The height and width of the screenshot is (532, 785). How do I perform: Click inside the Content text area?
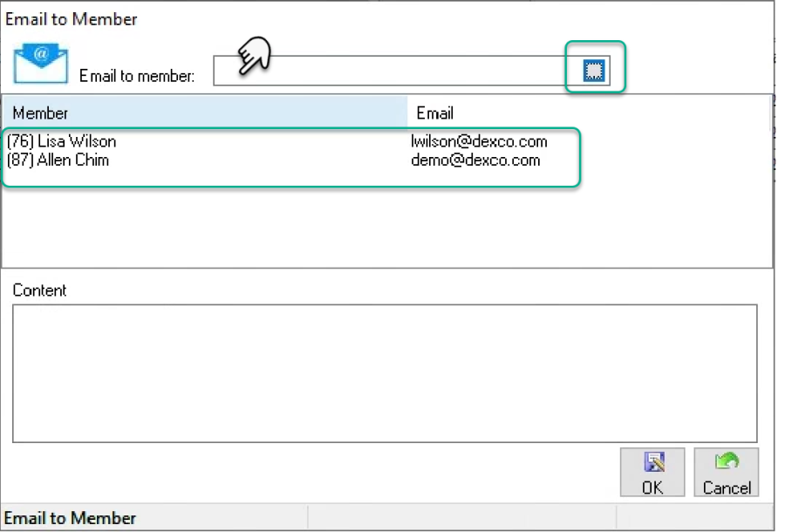385,373
